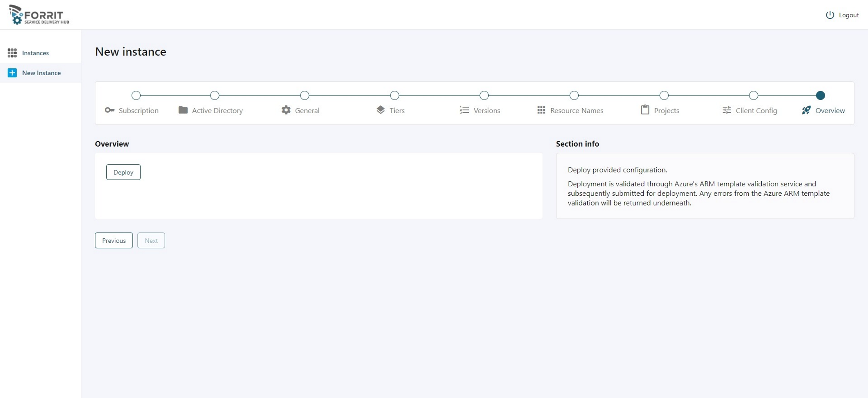Image resolution: width=868 pixels, height=398 pixels.
Task: Click the General gear icon
Action: [x=286, y=110]
